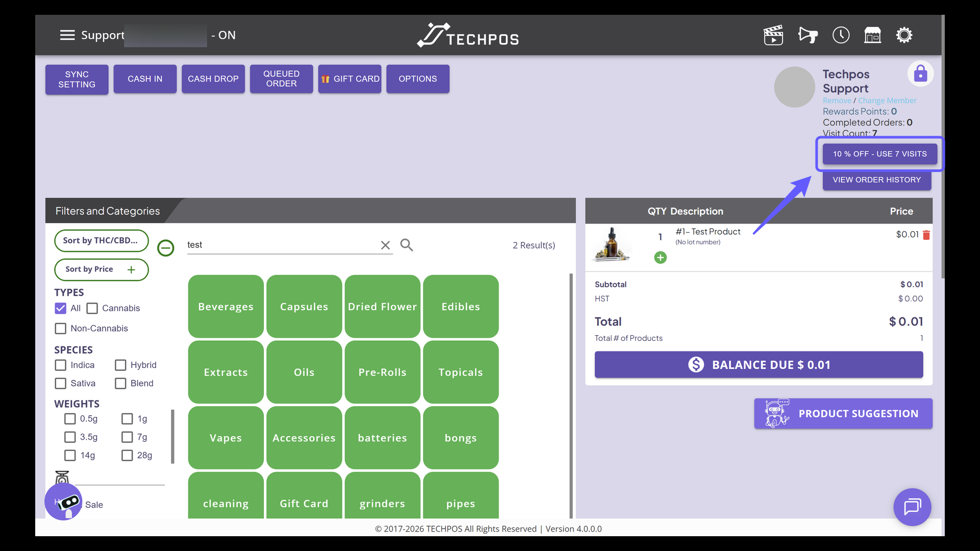Expand the Sort by Price option

[131, 269]
